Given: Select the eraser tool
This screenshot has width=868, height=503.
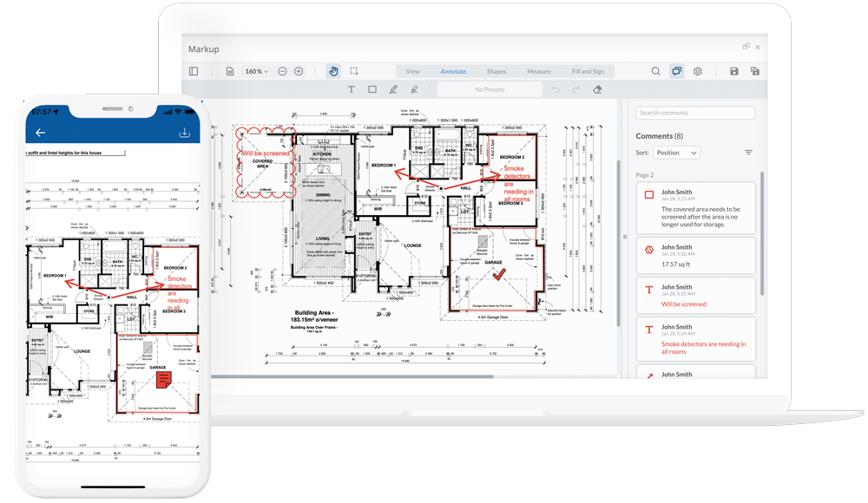Looking at the screenshot, I should (x=597, y=89).
